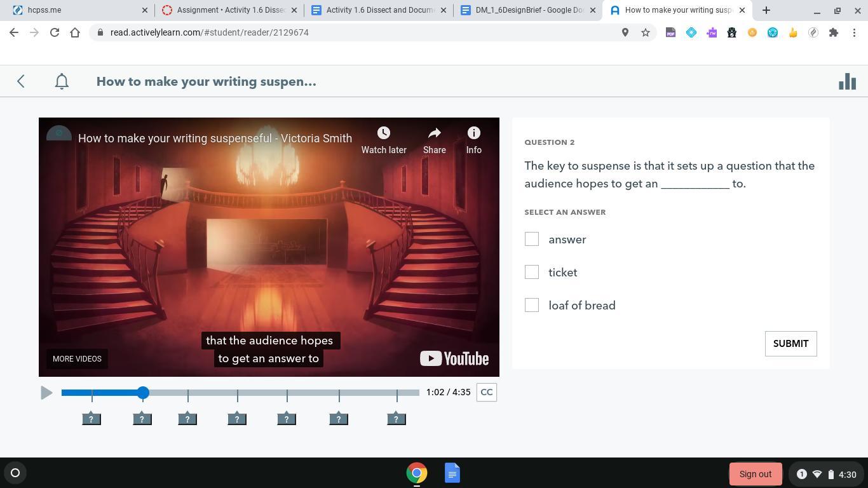Click the MORE VIDEOS button
The height and width of the screenshot is (488, 868).
77,359
